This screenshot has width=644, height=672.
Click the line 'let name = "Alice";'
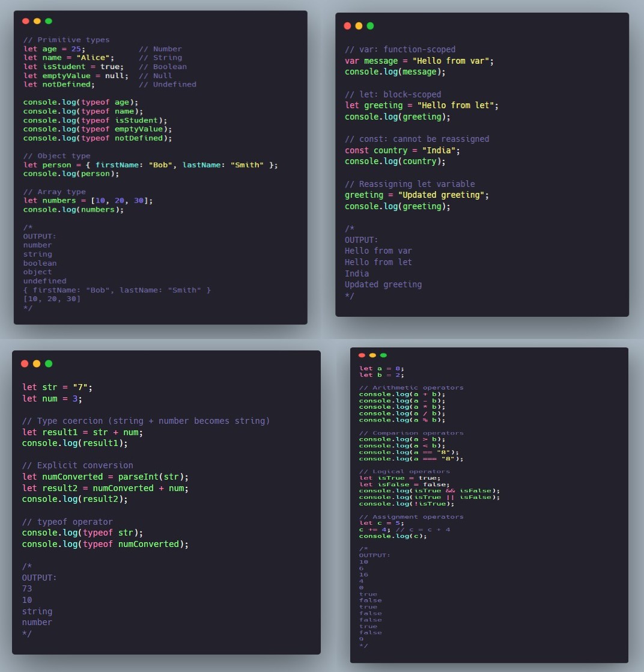pos(68,58)
